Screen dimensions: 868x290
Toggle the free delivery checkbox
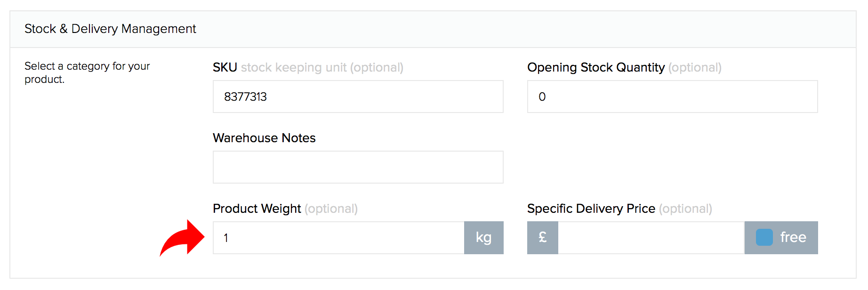[x=764, y=237]
